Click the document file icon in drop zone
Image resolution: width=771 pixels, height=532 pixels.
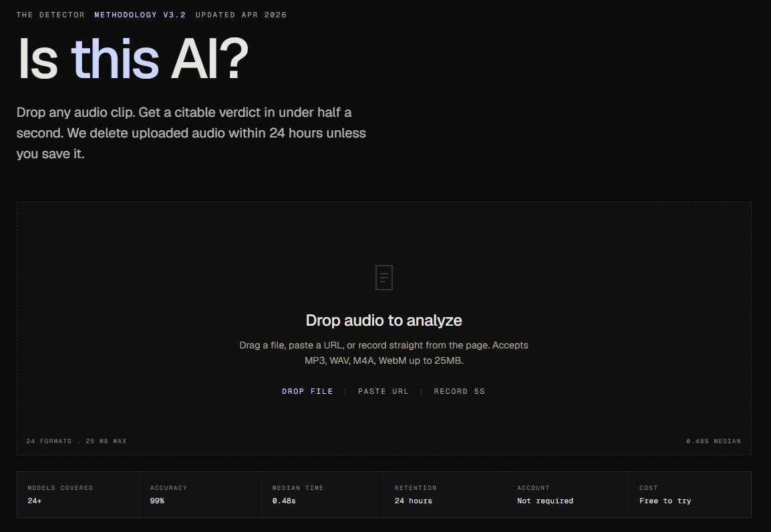[x=384, y=278]
